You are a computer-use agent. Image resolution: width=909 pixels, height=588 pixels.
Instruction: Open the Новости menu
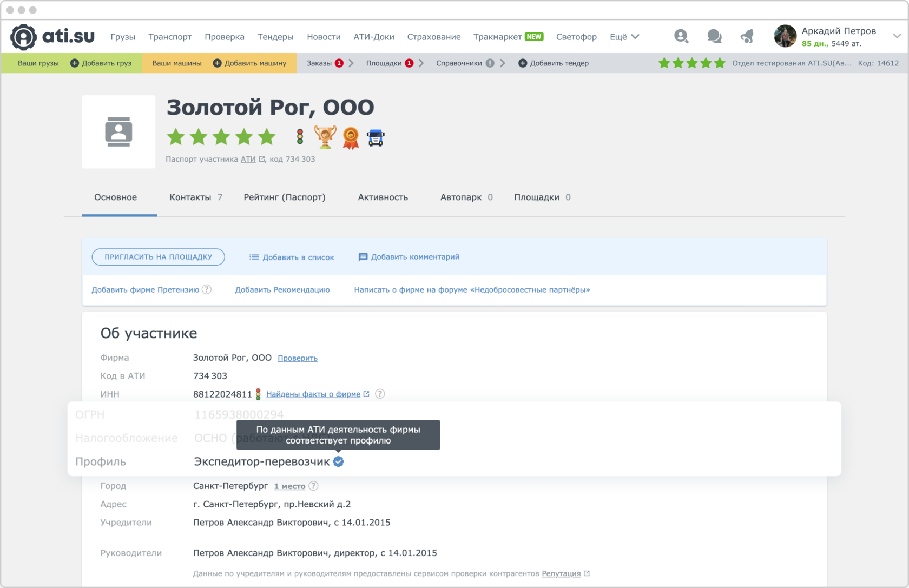pyautogui.click(x=324, y=37)
